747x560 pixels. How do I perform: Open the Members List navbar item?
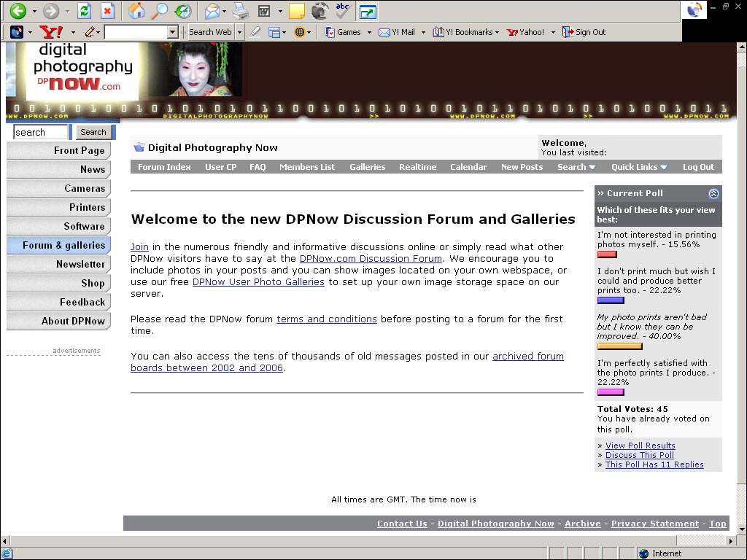(x=307, y=167)
